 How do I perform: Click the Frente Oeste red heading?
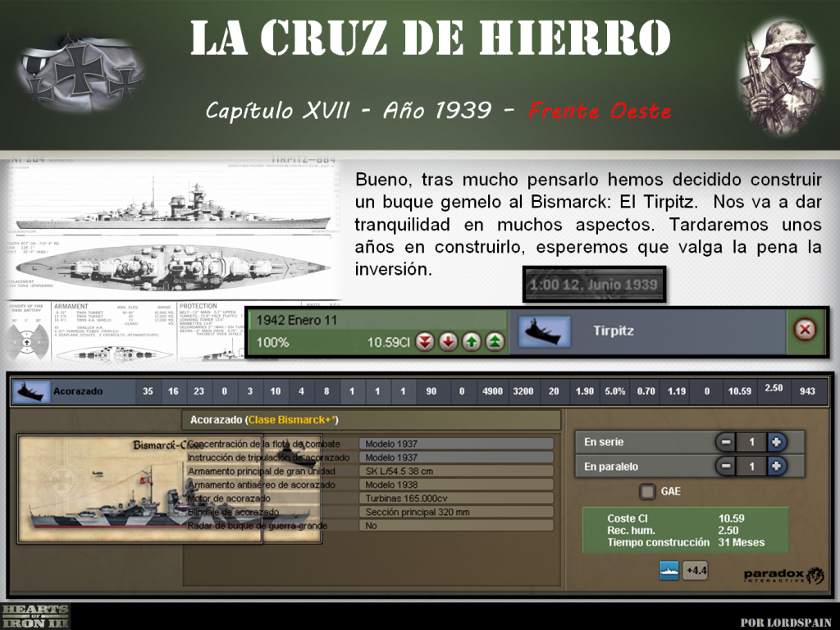(x=600, y=111)
